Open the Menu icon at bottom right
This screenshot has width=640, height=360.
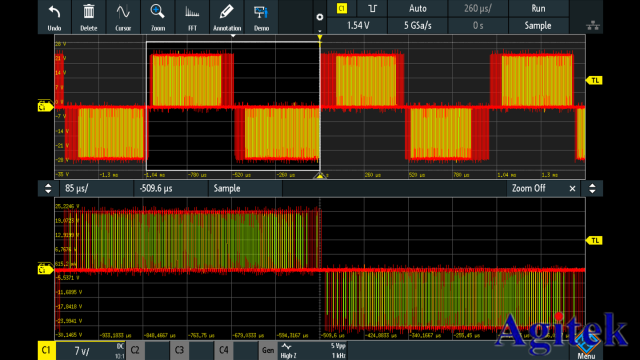coord(586,351)
